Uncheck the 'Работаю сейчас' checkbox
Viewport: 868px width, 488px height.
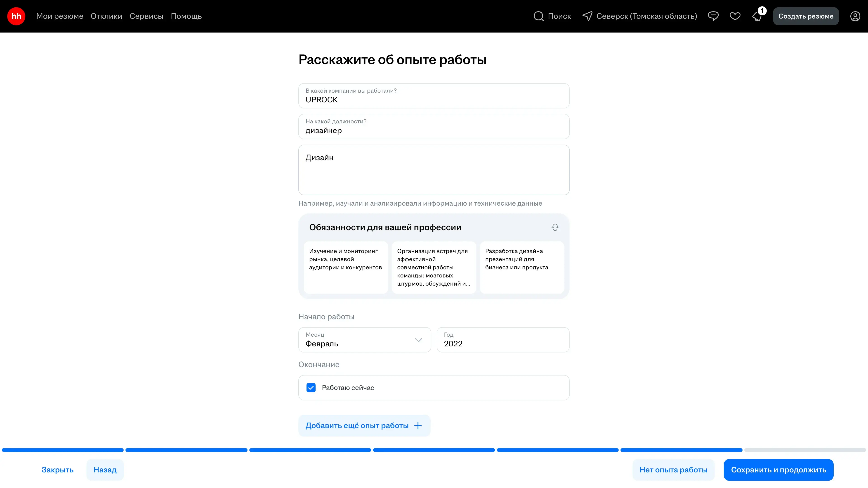pos(311,388)
